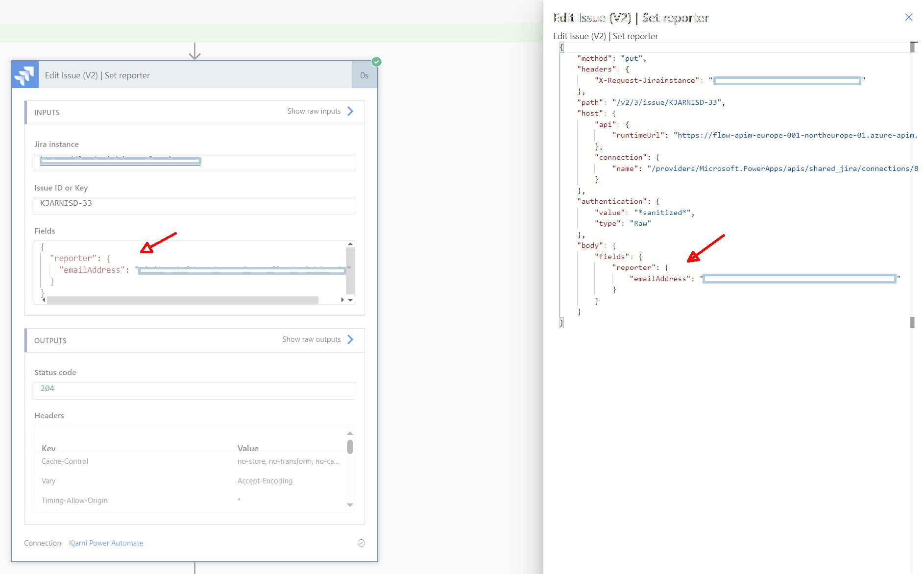Viewport: 924px width, 574px height.
Task: Select the Vary header key
Action: coord(49,481)
